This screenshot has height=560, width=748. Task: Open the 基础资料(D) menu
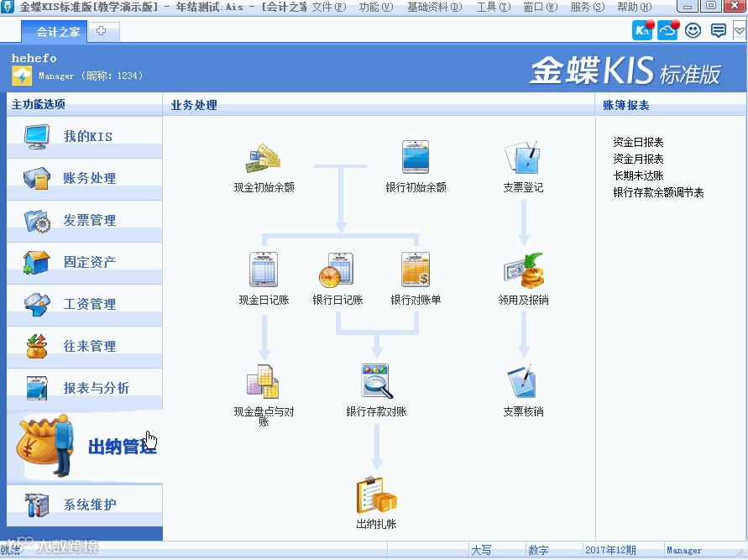pyautogui.click(x=434, y=8)
